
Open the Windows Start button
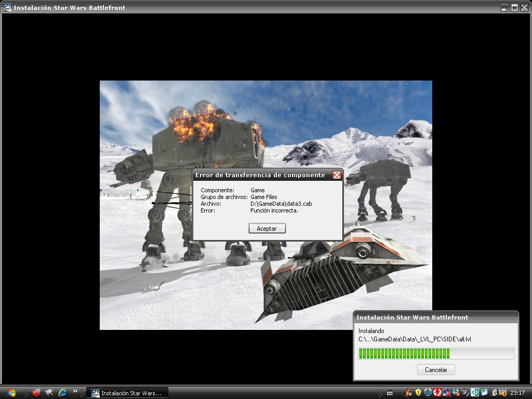11,393
